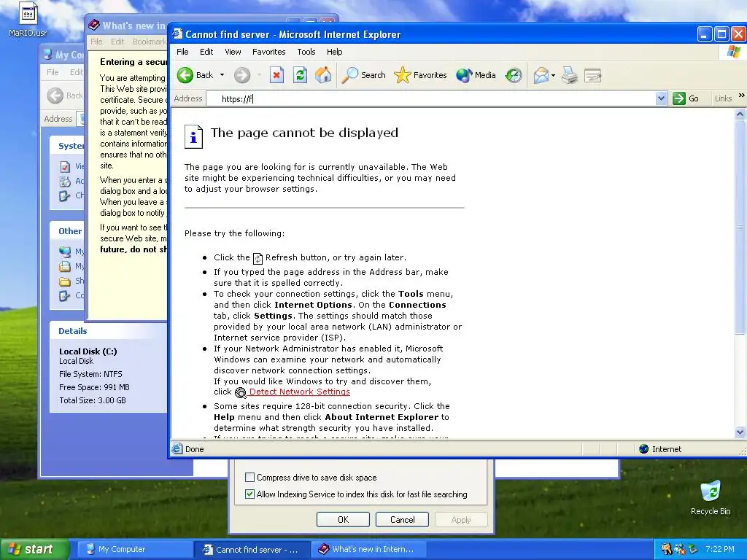
Task: Expand the Links toolbar chevron
Action: [x=741, y=96]
